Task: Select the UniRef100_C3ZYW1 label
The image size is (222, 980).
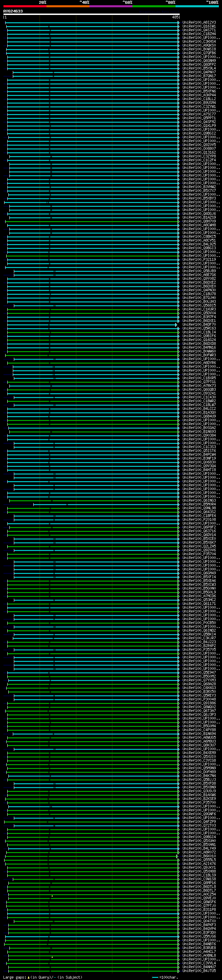Action: point(199,106)
